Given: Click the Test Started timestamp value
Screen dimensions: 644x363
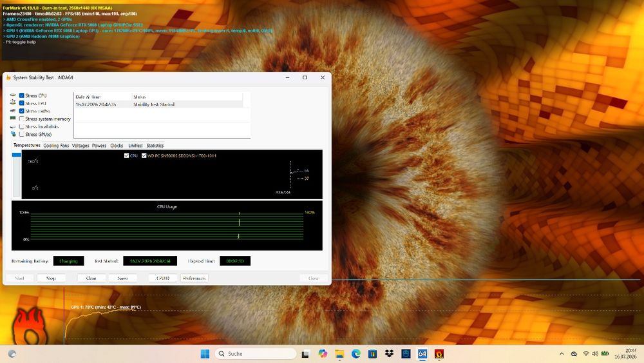Looking at the screenshot, I should (150, 261).
